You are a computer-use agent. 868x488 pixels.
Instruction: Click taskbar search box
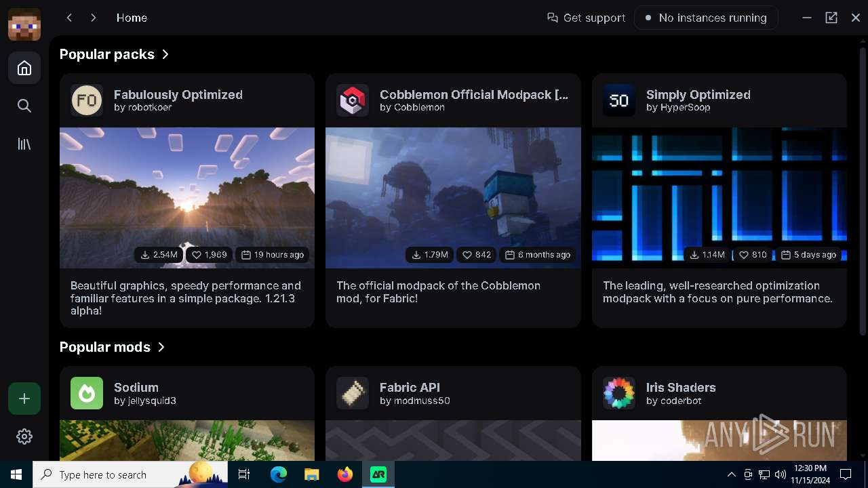point(130,474)
